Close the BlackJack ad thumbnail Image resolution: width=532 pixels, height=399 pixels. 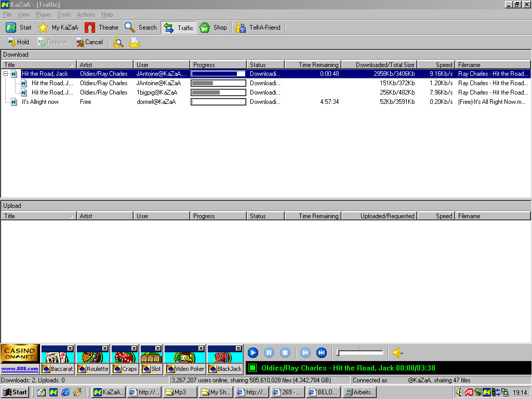click(x=238, y=349)
